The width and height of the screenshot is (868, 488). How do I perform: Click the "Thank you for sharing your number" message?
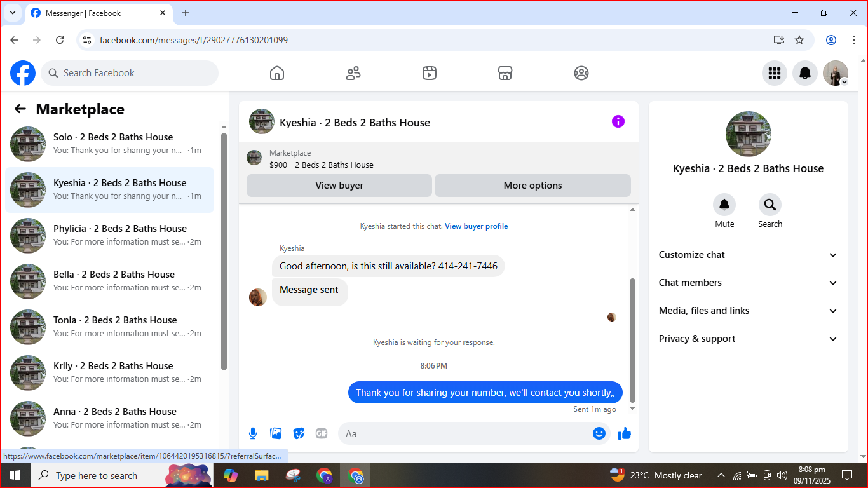pos(485,393)
